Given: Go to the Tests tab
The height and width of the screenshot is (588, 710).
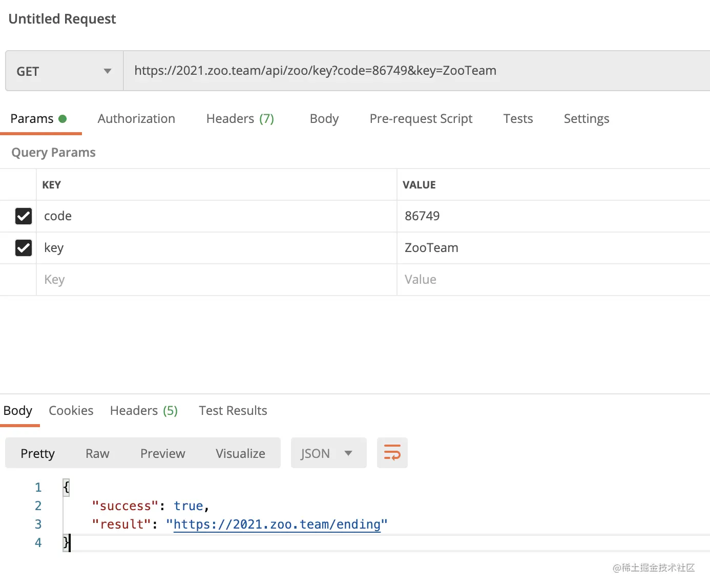Looking at the screenshot, I should click(518, 119).
